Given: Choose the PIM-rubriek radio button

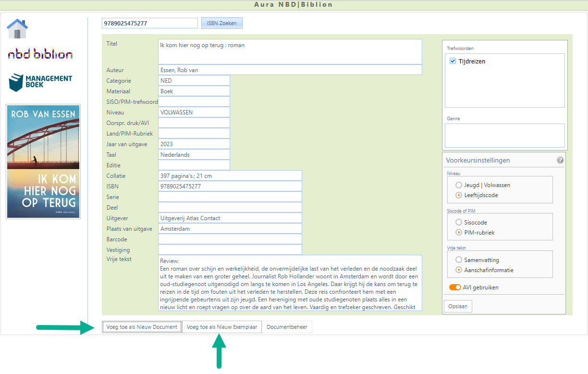Looking at the screenshot, I should [x=458, y=233].
